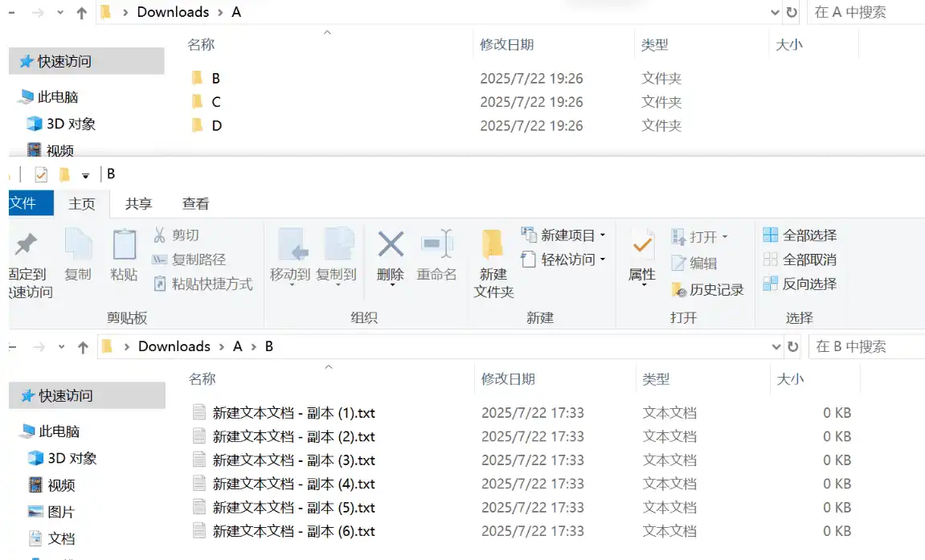The height and width of the screenshot is (560, 925).
Task: Click the Delete (删除) X icon
Action: click(391, 244)
